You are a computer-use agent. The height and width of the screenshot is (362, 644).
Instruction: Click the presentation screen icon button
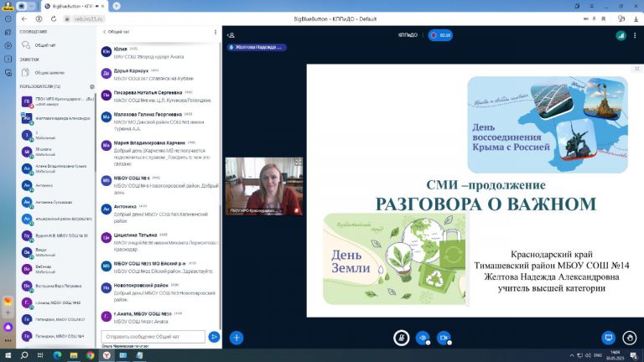point(609,338)
